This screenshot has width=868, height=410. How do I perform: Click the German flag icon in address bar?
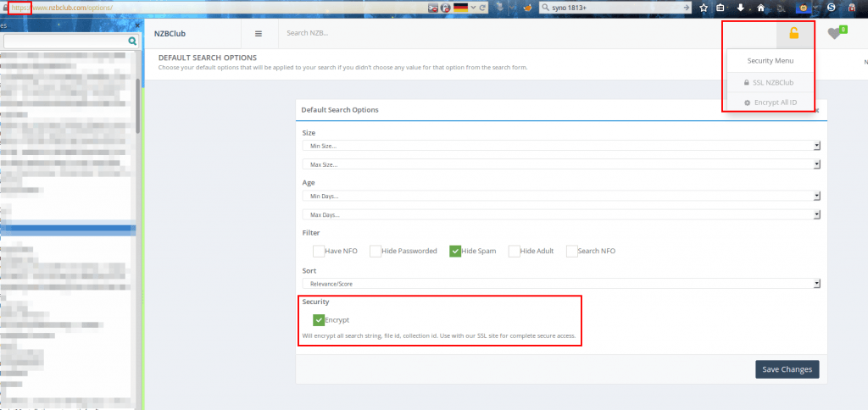tap(460, 8)
